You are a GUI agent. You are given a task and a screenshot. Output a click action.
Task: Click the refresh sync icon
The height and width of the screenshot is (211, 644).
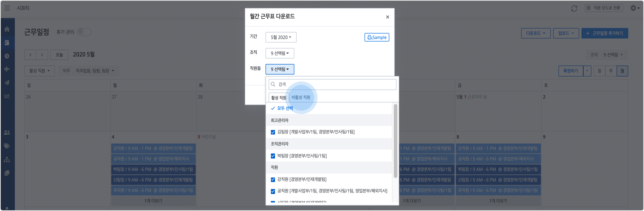[574, 8]
